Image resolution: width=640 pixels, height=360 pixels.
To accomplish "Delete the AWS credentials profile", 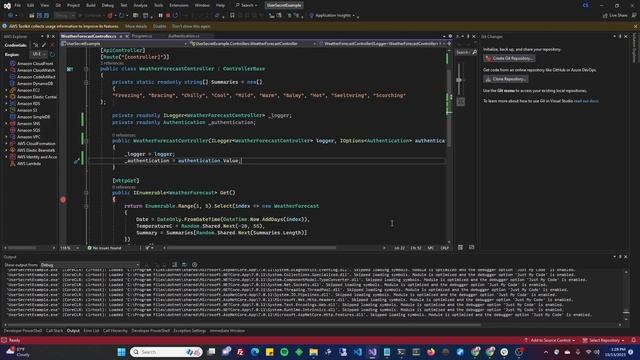I will pos(52,45).
